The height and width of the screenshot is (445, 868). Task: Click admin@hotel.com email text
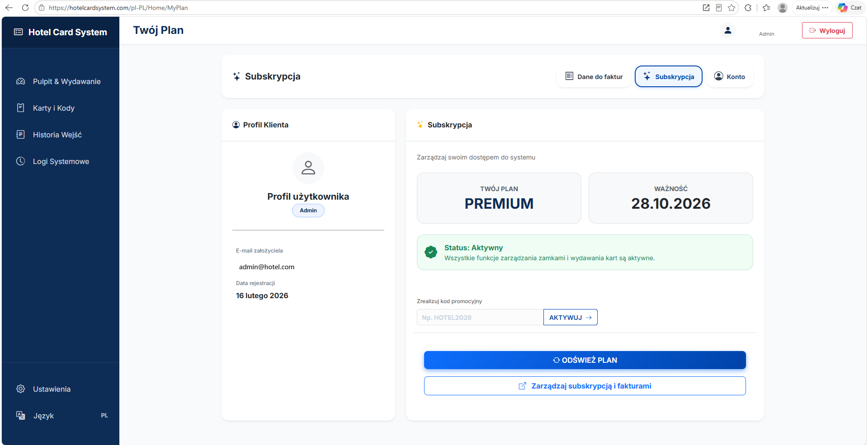[267, 267]
